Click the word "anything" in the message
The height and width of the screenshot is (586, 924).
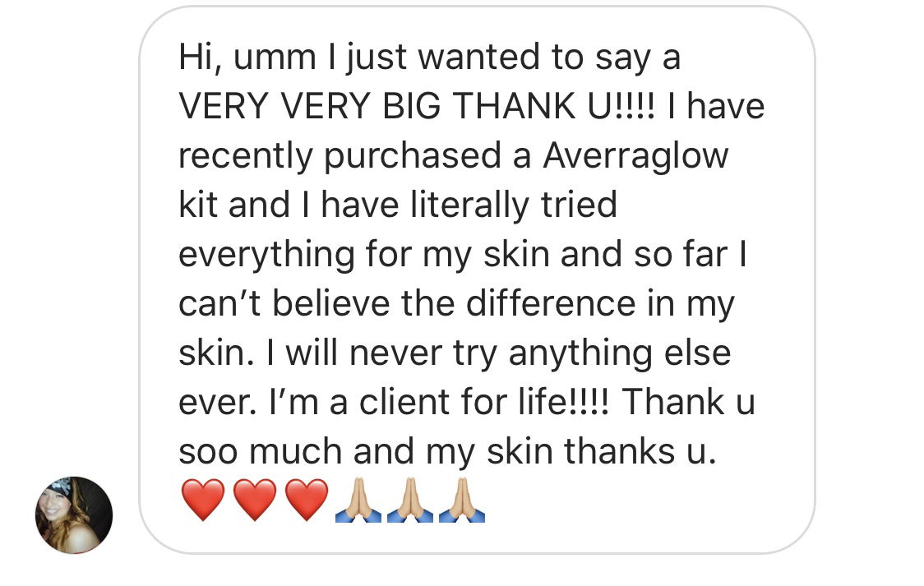coord(580,354)
